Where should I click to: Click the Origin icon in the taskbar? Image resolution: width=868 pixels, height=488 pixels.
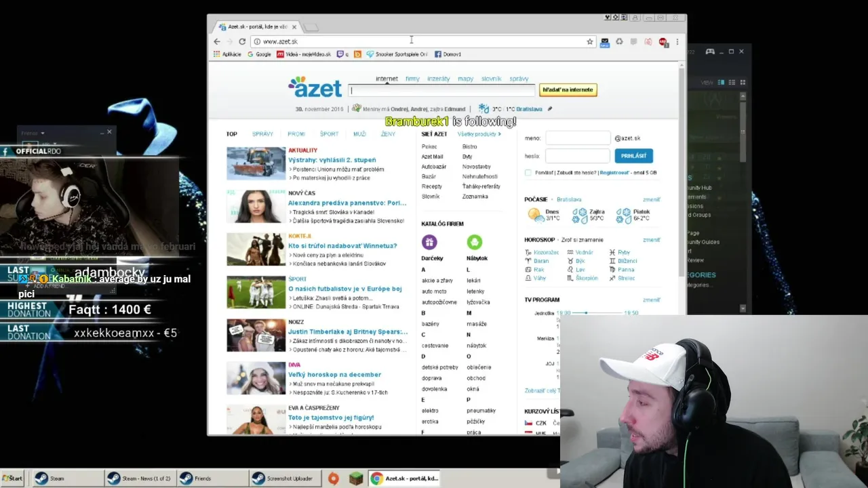pyautogui.click(x=333, y=479)
